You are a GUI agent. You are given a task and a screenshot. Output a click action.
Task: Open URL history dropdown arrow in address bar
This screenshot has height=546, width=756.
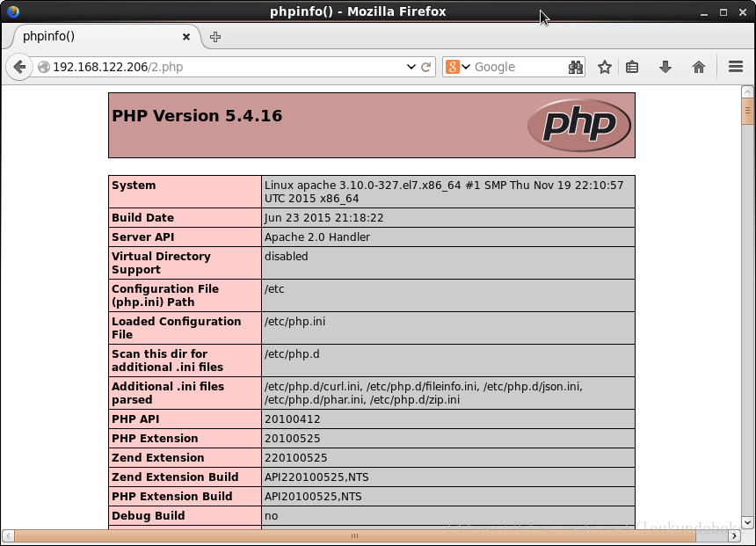(411, 67)
